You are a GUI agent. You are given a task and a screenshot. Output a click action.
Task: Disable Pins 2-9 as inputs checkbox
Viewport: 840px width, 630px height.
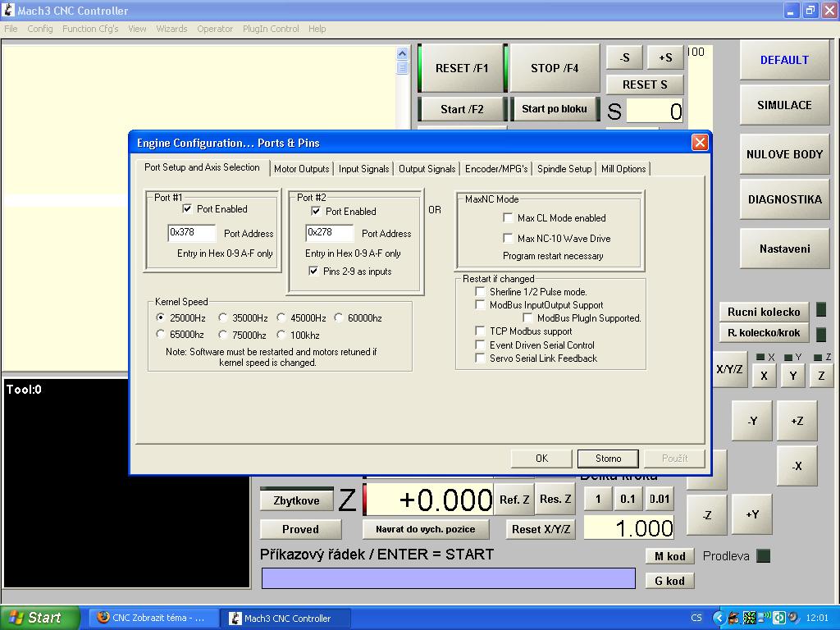click(313, 272)
